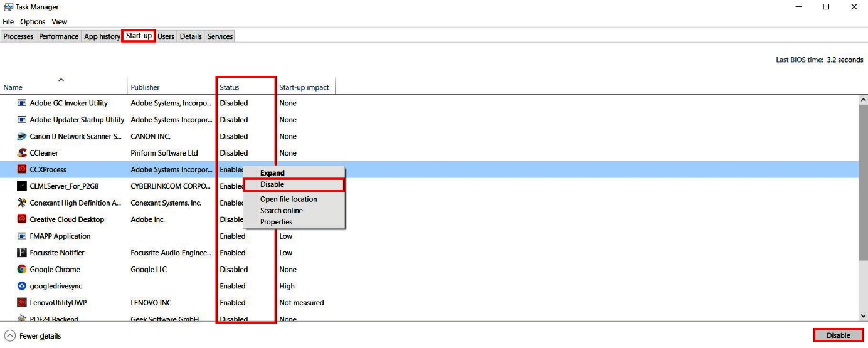This screenshot has height=348, width=868.
Task: Switch to the Performance tab
Action: pyautogui.click(x=59, y=36)
